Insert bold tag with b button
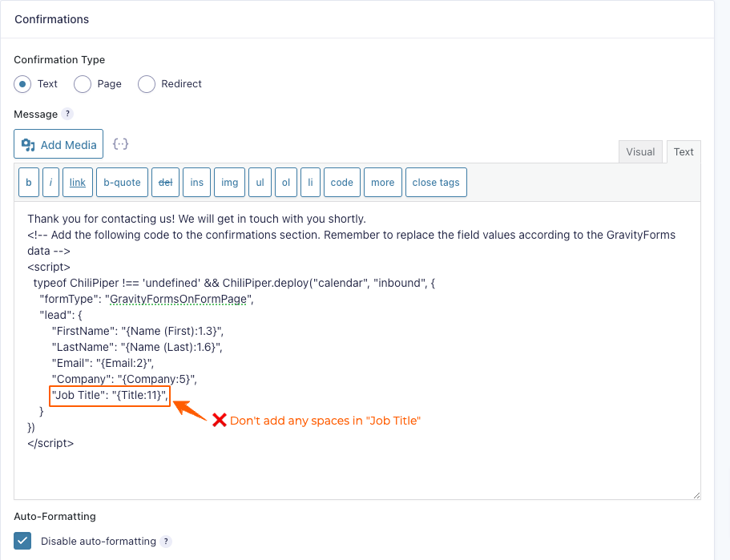Viewport: 730px width, 560px height. (x=29, y=183)
